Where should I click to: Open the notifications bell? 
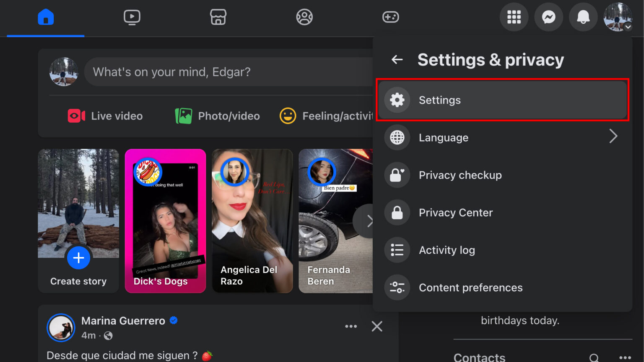coord(583,17)
